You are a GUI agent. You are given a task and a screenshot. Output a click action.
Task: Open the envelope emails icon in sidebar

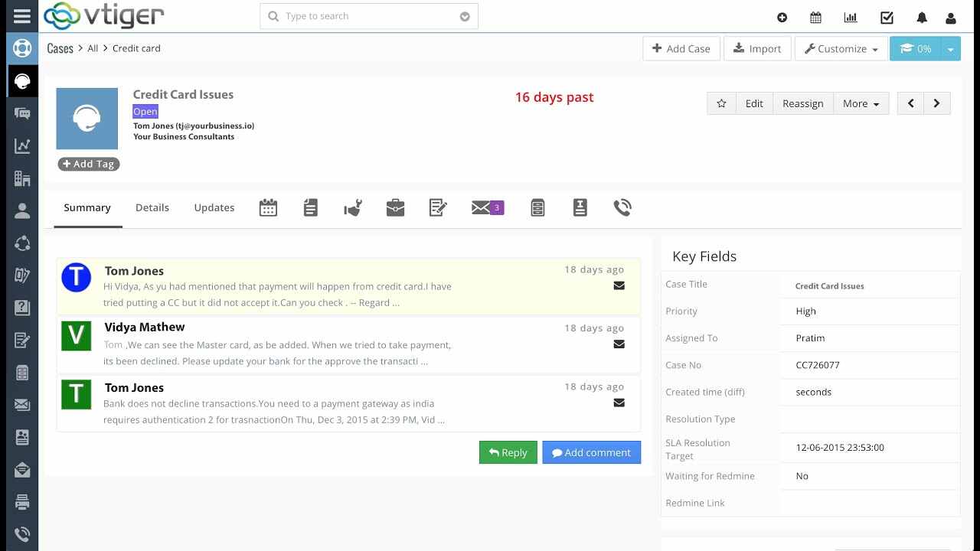click(x=22, y=405)
